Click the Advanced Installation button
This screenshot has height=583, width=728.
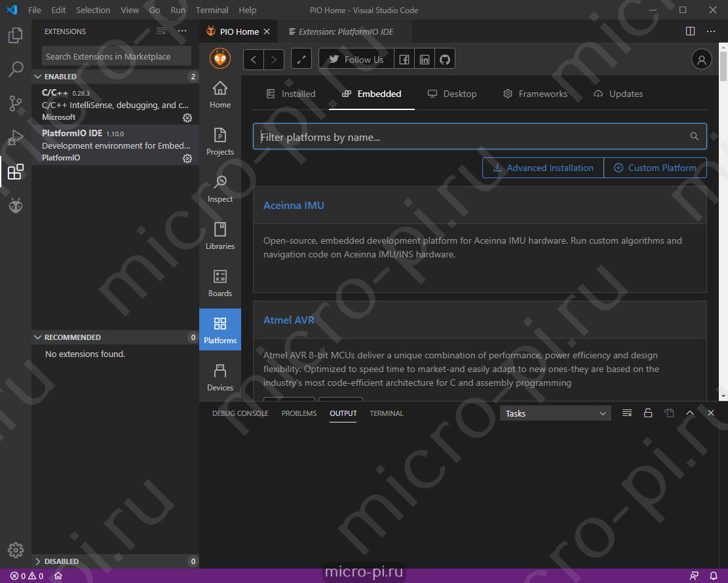(x=543, y=168)
